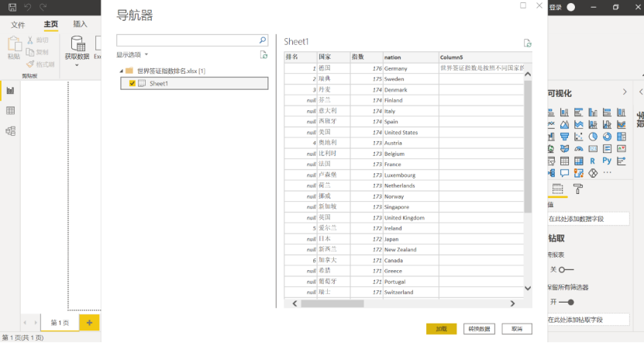
Task: Click the 加载 button
Action: tap(441, 328)
